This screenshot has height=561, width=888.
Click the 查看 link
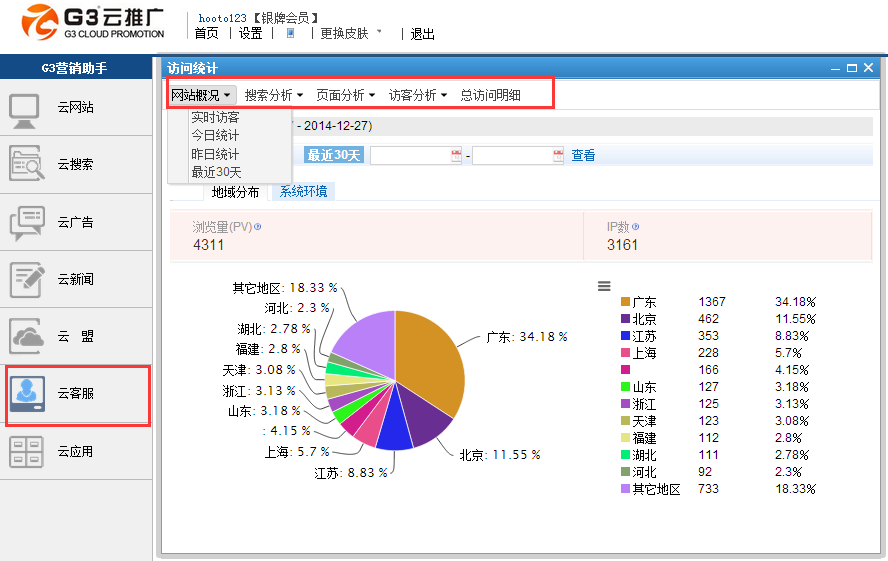[x=583, y=155]
